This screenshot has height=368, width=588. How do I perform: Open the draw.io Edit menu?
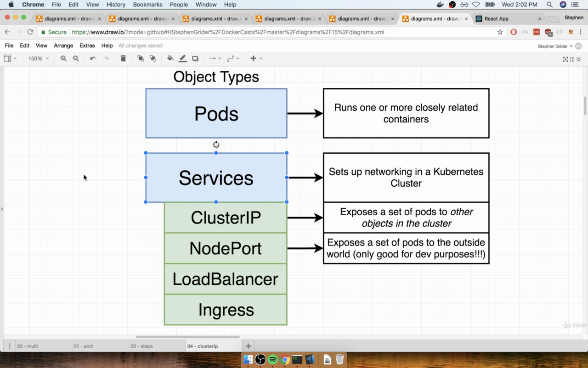point(24,46)
